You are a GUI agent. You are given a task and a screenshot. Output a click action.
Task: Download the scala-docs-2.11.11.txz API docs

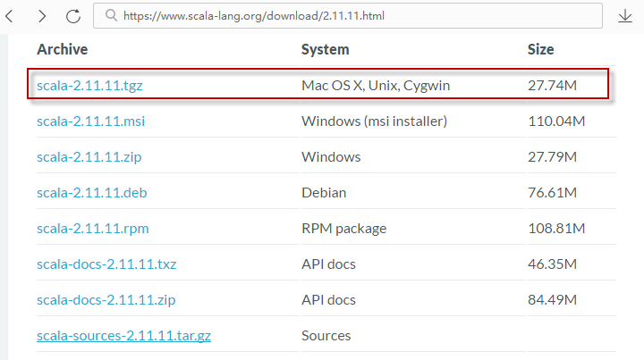click(106, 264)
